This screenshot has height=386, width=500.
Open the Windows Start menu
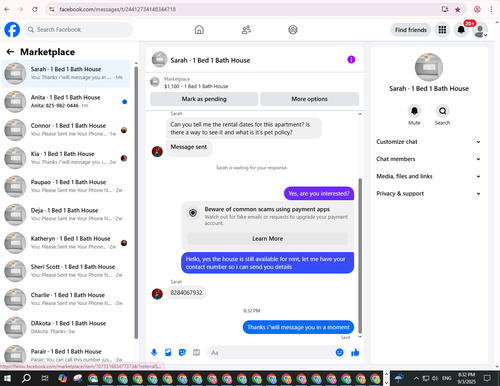[x=7, y=378]
